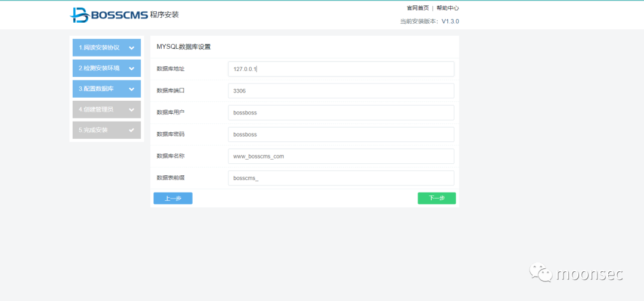Screen dimensions: 644x301
Task: Focus the 数据表前缀 input field
Action: pos(341,178)
